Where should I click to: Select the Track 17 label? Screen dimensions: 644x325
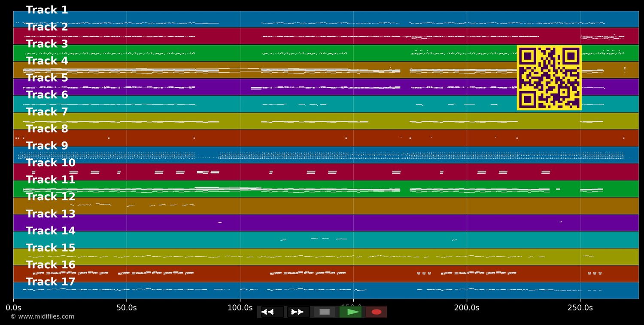[x=50, y=282]
